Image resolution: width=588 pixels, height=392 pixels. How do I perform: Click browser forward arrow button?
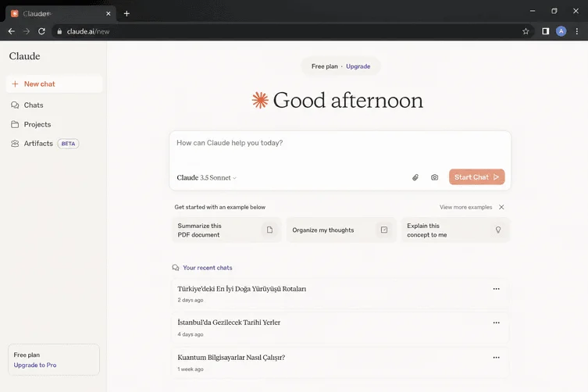tap(27, 31)
